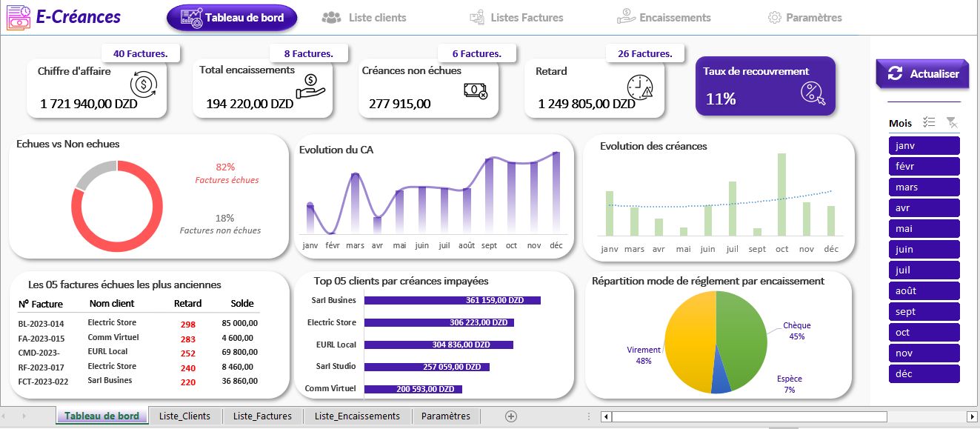Viewport: 980px width, 429px height.
Task: Click the Créances non échues banknote icon
Action: click(475, 90)
